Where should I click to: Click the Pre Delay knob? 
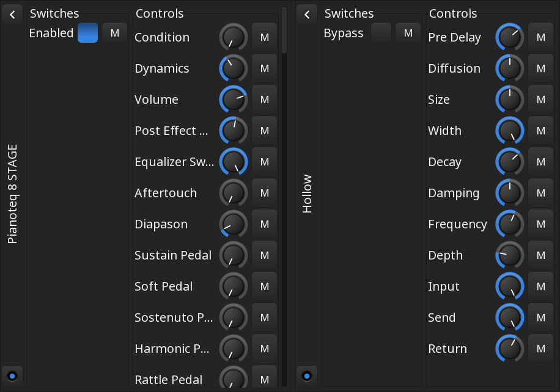click(510, 37)
